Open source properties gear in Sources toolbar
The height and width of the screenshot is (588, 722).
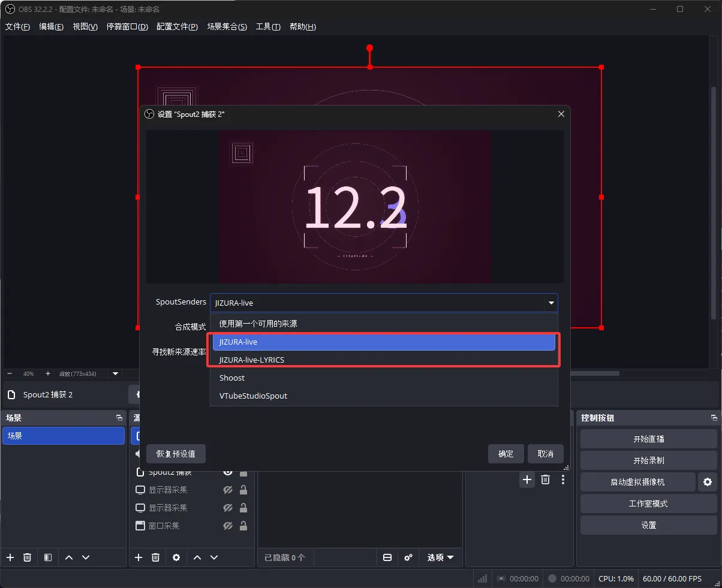[176, 557]
